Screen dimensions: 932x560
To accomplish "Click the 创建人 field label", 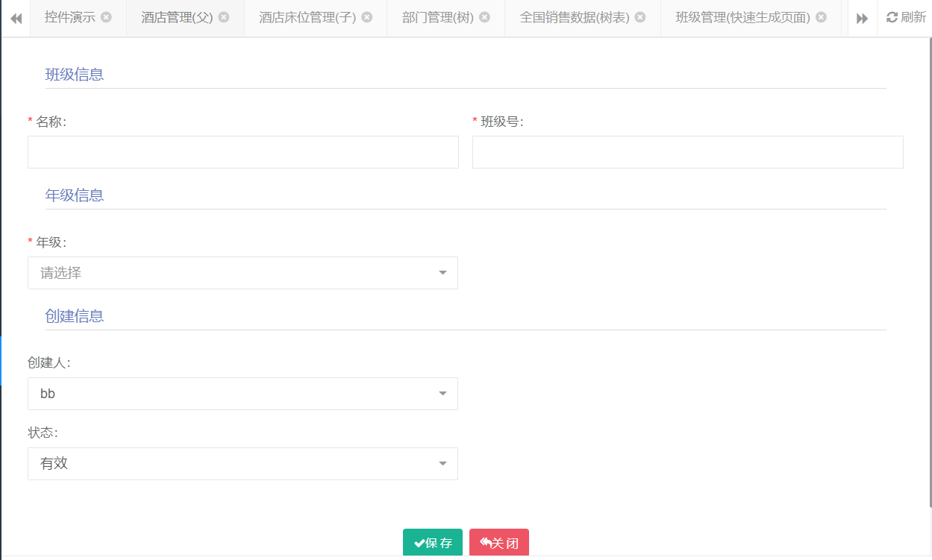I will pos(49,363).
